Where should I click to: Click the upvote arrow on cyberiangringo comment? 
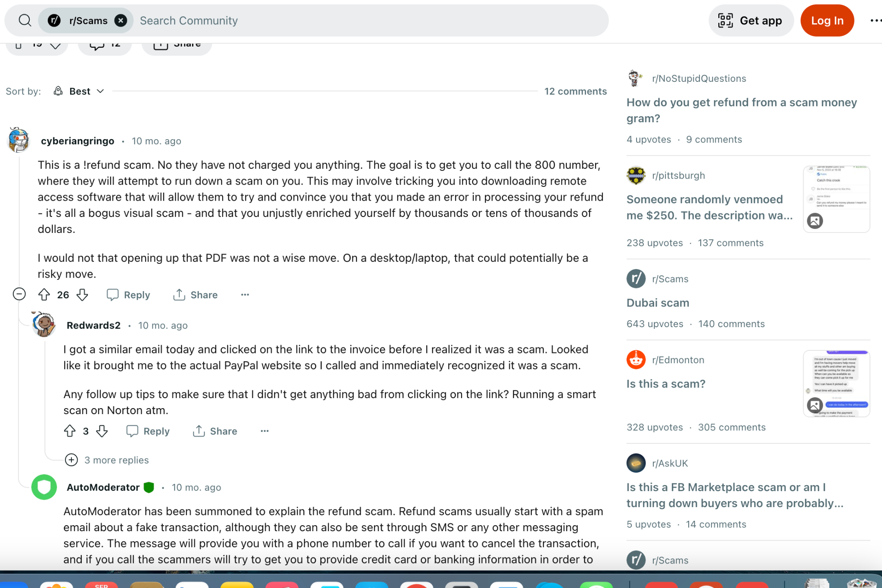[x=44, y=295]
